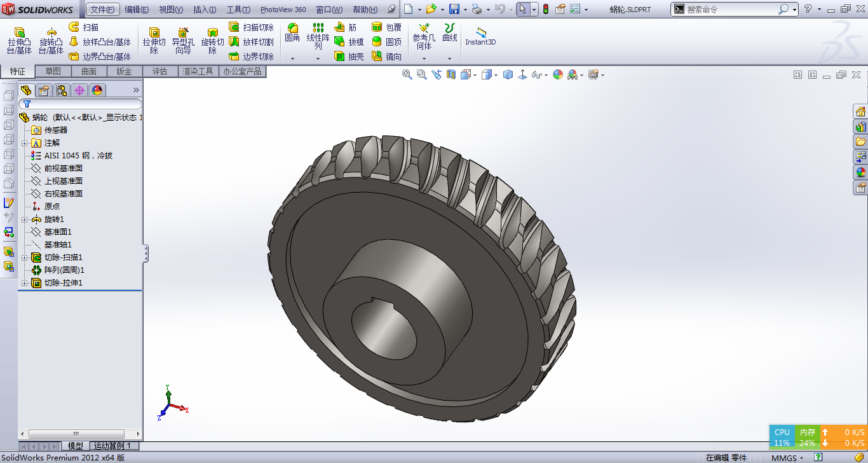Select the 阵列(圆周)1 circular pattern feature
The image size is (868, 463).
[x=58, y=270]
